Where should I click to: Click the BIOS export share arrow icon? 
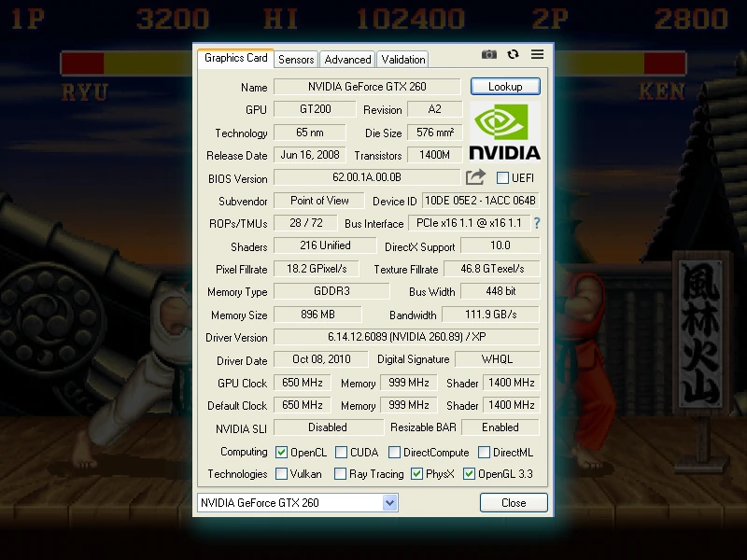475,177
